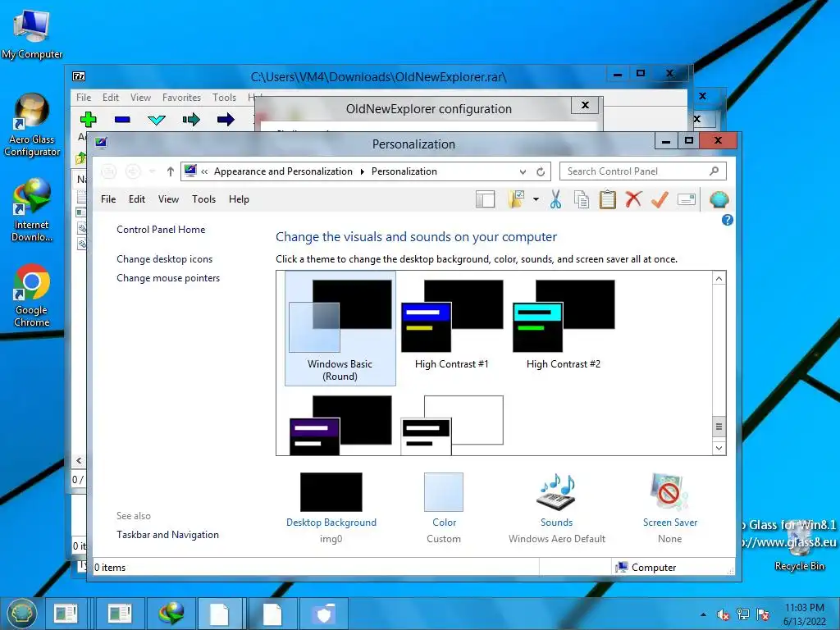Viewport: 840px width, 630px height.
Task: Click the blue minus Extract icon in 7-Zip
Action: pyautogui.click(x=122, y=120)
